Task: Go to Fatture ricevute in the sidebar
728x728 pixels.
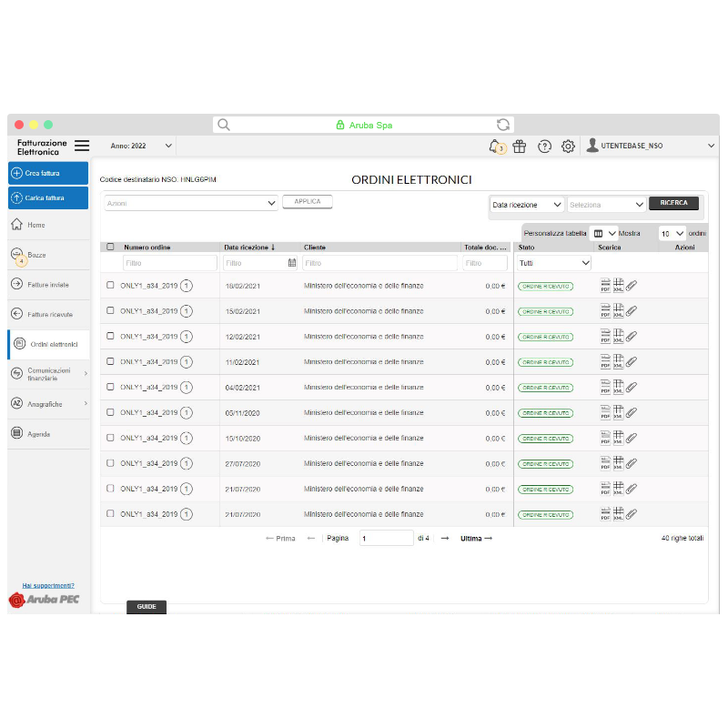Action: point(48,314)
